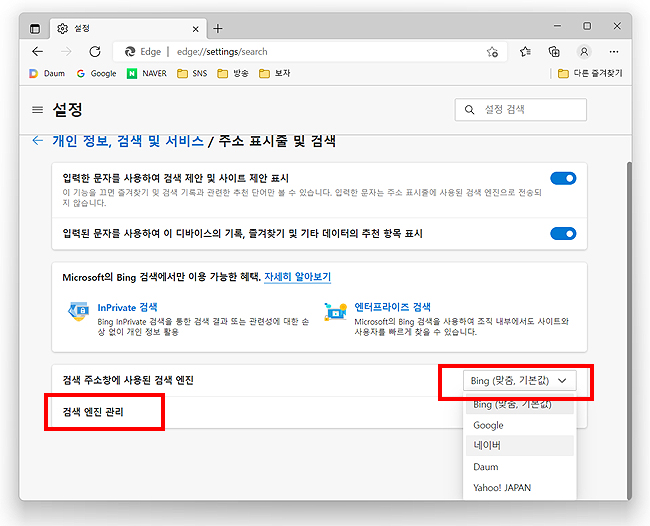Open the 자세히 알아보기 link
This screenshot has height=526, width=650.
coord(297,276)
